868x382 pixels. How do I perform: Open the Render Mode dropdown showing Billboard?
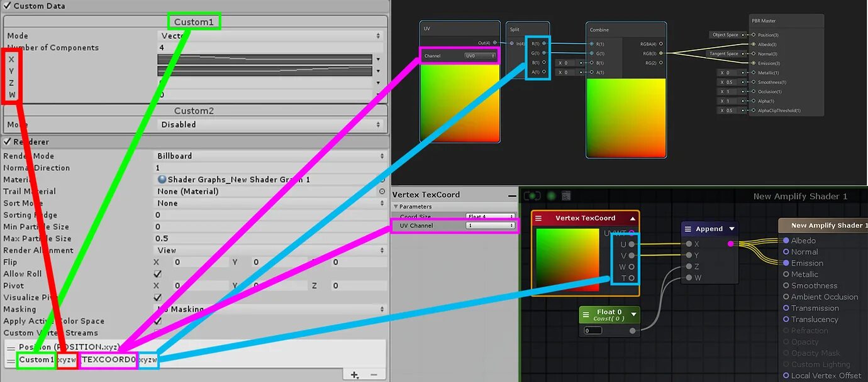(270, 156)
